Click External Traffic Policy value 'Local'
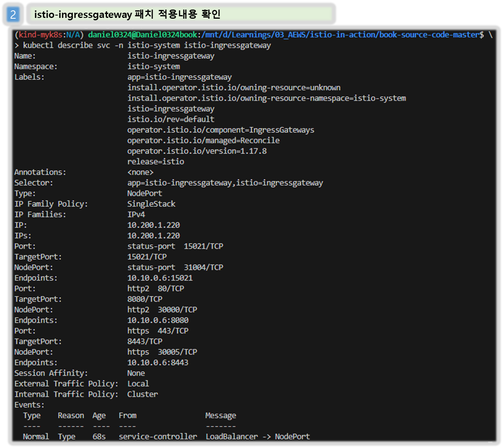This screenshot has height=448, width=503. pos(138,384)
